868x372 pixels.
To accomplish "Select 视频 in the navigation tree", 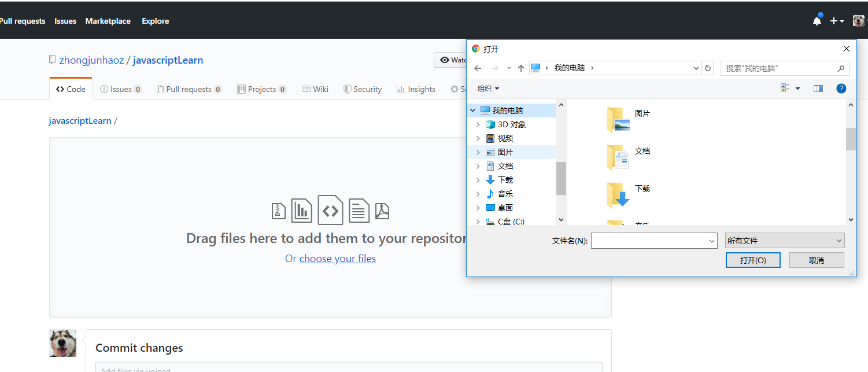I will 499,138.
